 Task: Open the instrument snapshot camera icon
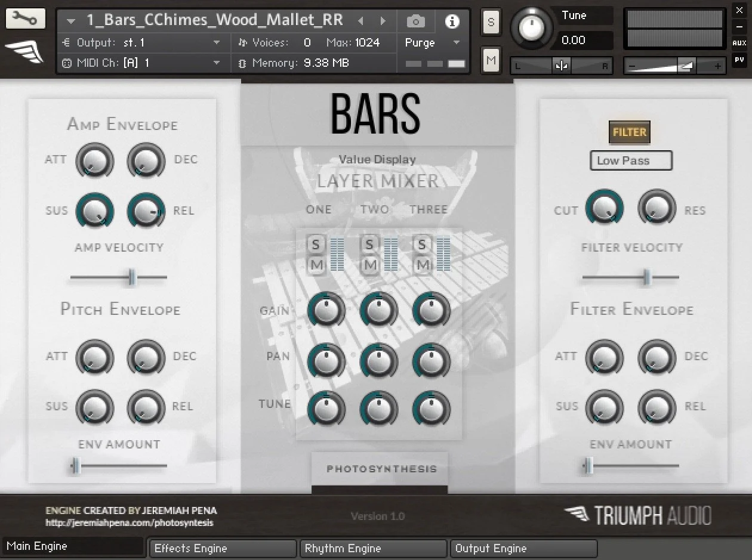pyautogui.click(x=415, y=21)
